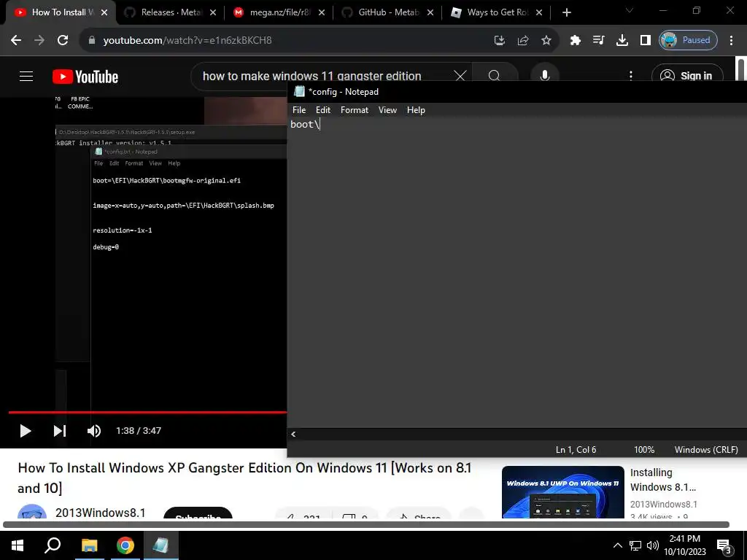Click the YouTube Sign in button
Screen dimensions: 747x560
pos(687,76)
